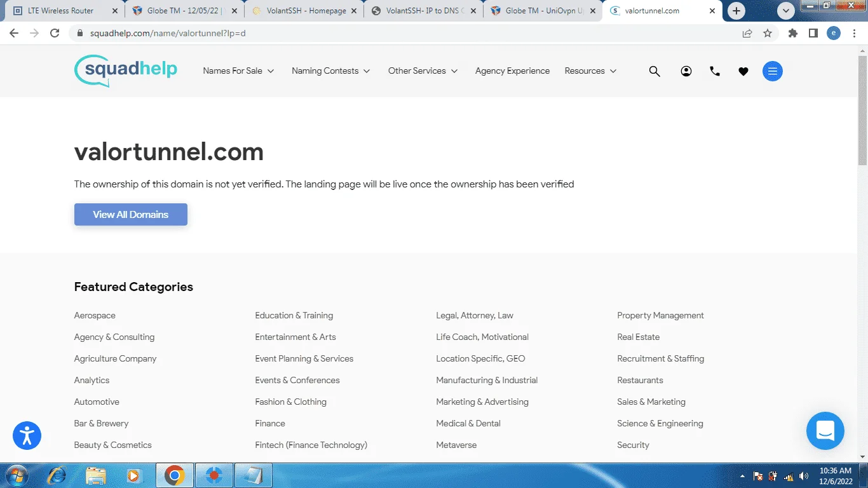Launch Internet Explorer from taskbar

(57, 475)
